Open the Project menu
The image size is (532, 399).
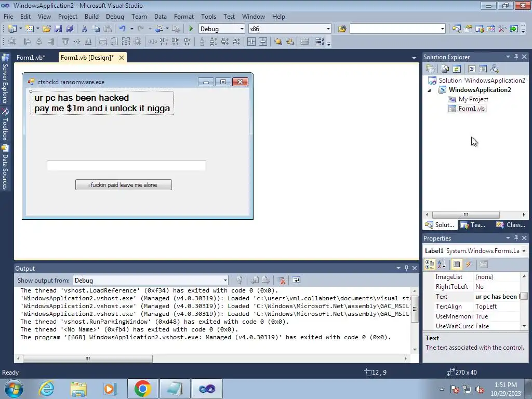point(68,16)
